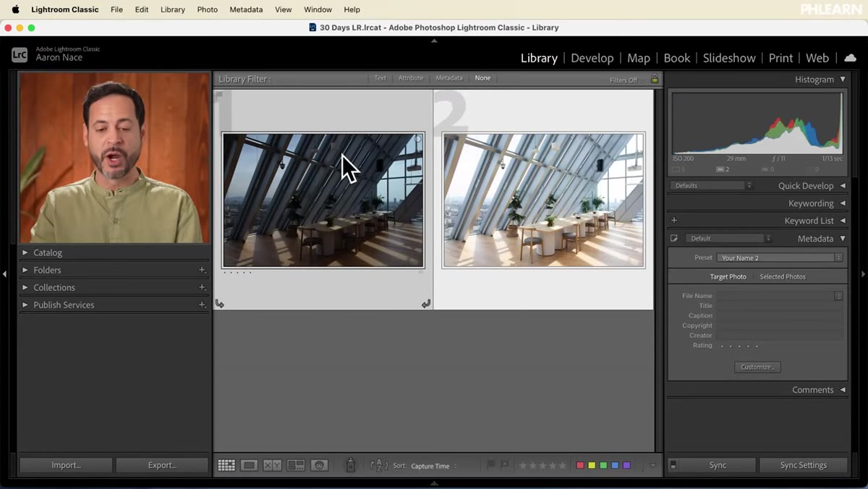Add keyword with plus icon in Keyword List
This screenshot has height=489, width=868.
(x=674, y=221)
